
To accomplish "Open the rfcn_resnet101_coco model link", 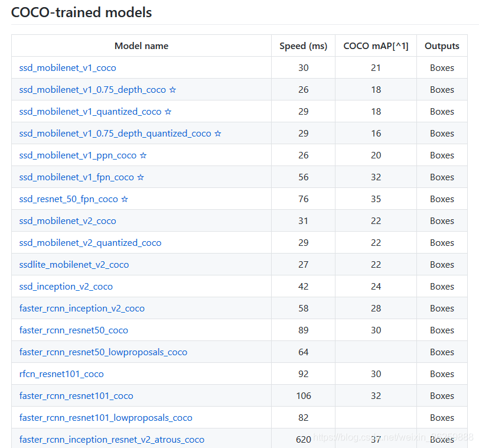I will pos(61,374).
